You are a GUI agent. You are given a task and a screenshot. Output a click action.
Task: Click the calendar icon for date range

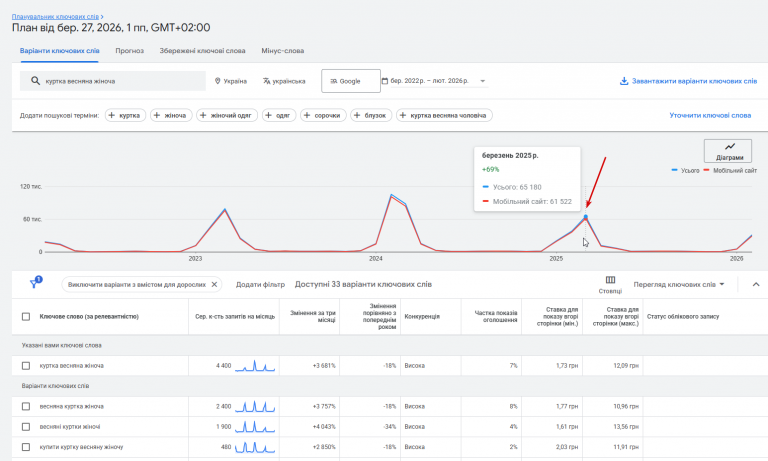385,81
